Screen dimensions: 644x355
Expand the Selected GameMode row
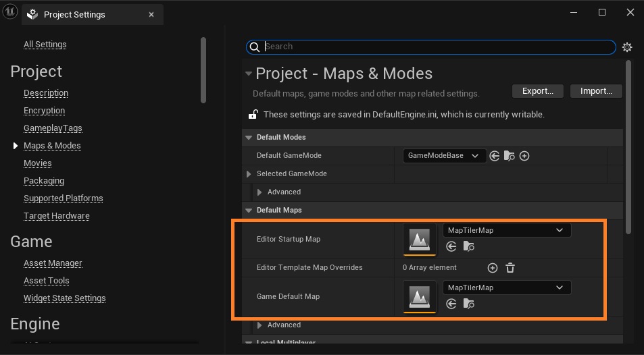pyautogui.click(x=249, y=174)
